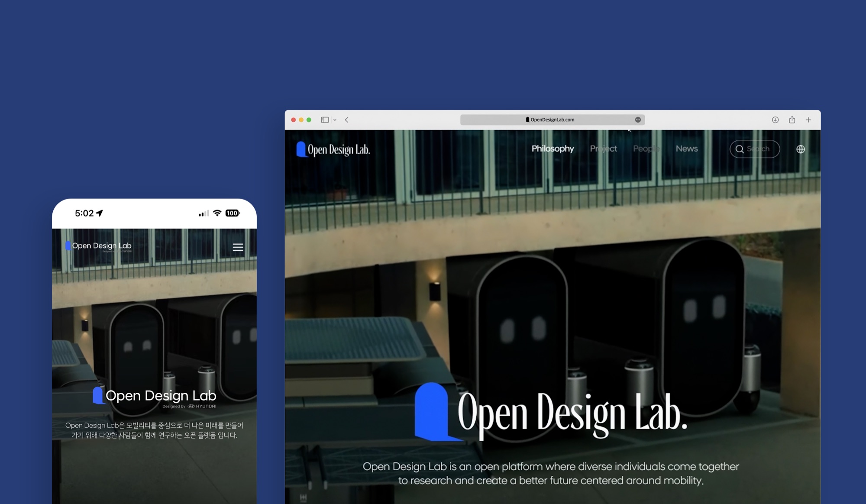Open the Project menu item
Screen dimensions: 866x504
603,149
